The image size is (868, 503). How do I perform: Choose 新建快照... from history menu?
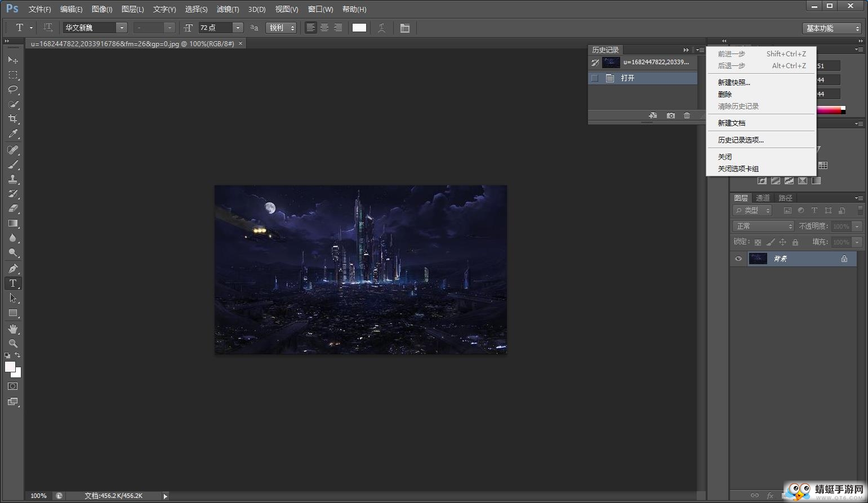click(734, 82)
